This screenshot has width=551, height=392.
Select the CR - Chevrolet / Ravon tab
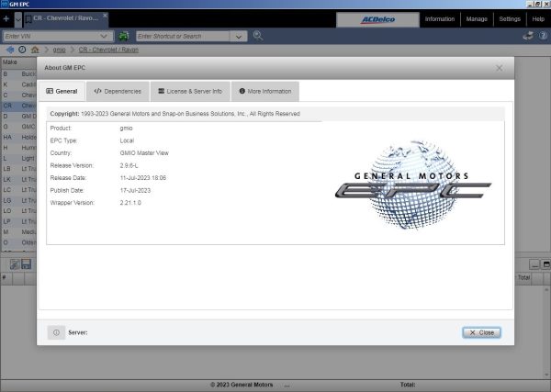tap(65, 18)
